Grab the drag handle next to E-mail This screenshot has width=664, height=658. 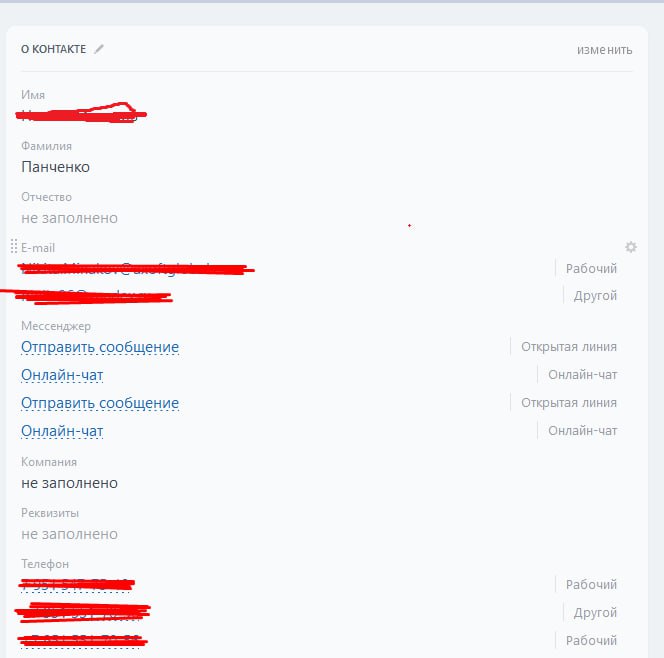pyautogui.click(x=14, y=246)
